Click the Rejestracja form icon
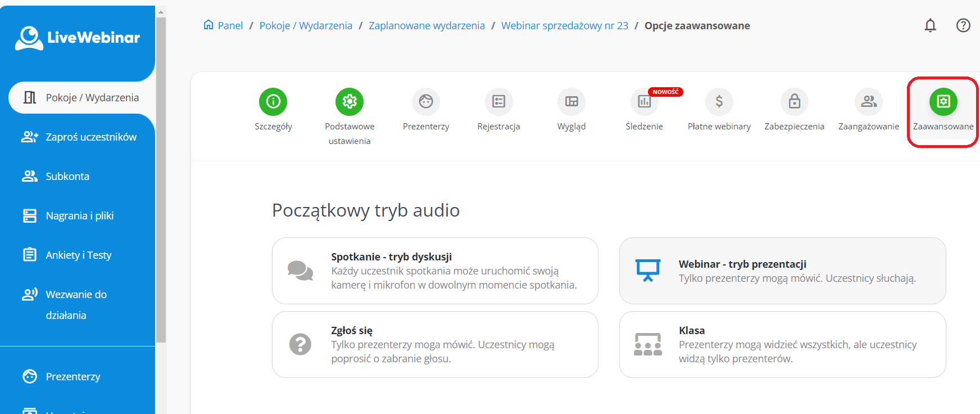This screenshot has height=414, width=980. point(498,102)
